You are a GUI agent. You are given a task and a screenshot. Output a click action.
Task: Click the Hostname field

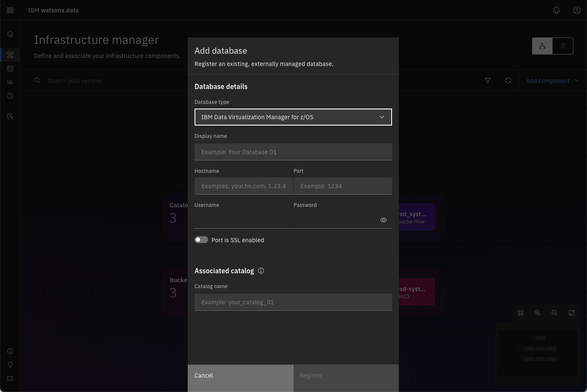244,186
